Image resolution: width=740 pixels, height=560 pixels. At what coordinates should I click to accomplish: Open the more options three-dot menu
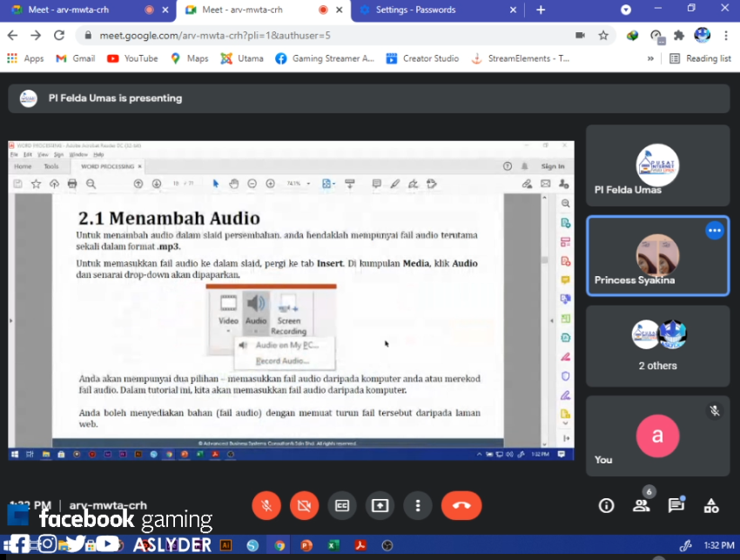click(x=418, y=505)
